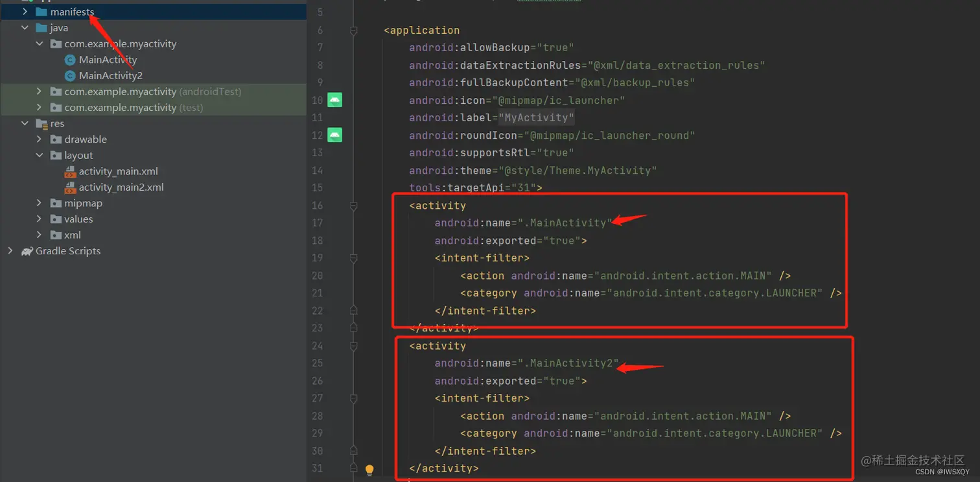The height and width of the screenshot is (482, 980).
Task: Fold the application tag at line 6
Action: pyautogui.click(x=353, y=30)
